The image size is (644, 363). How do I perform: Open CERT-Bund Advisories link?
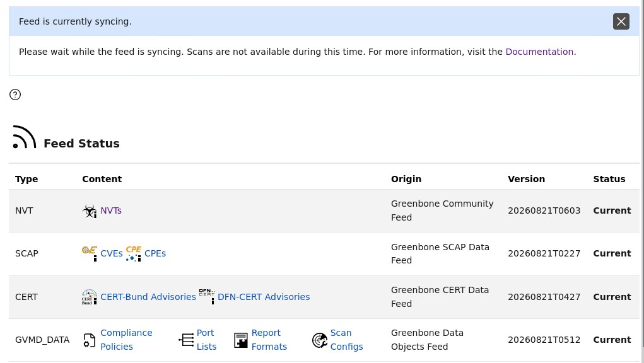coord(148,297)
